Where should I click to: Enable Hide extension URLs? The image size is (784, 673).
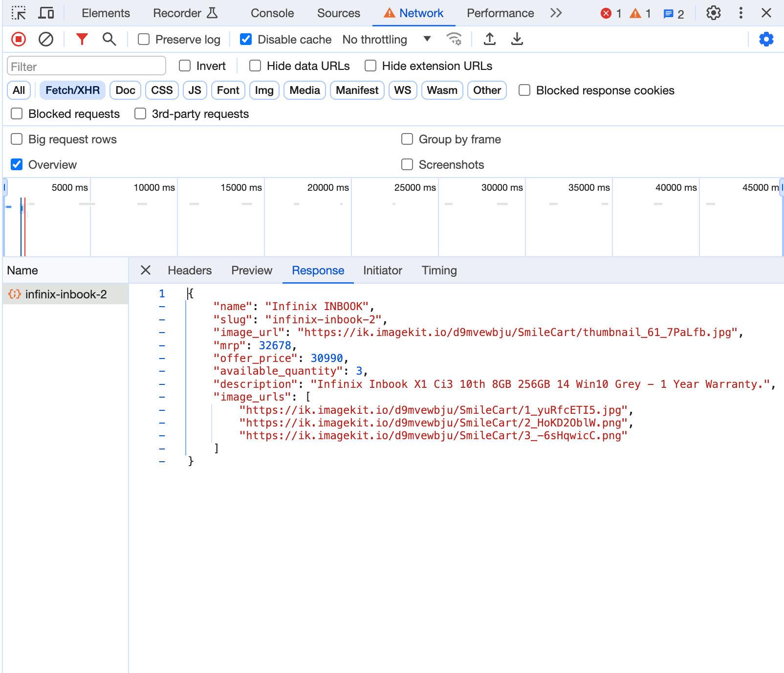[x=370, y=66]
